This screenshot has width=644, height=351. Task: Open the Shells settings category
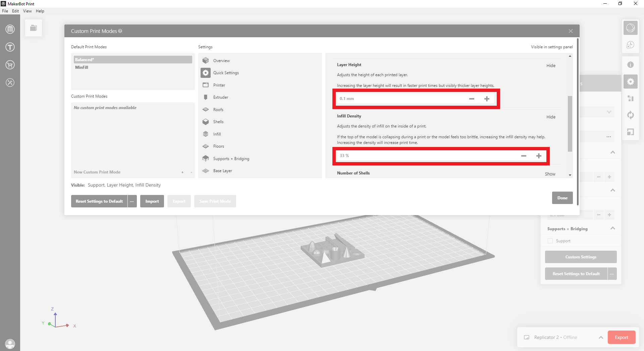click(218, 122)
